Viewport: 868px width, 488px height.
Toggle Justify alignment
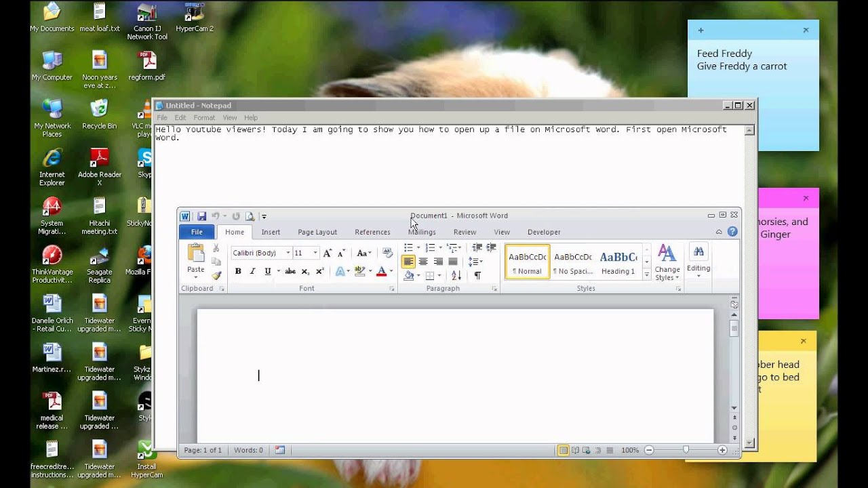pos(453,262)
